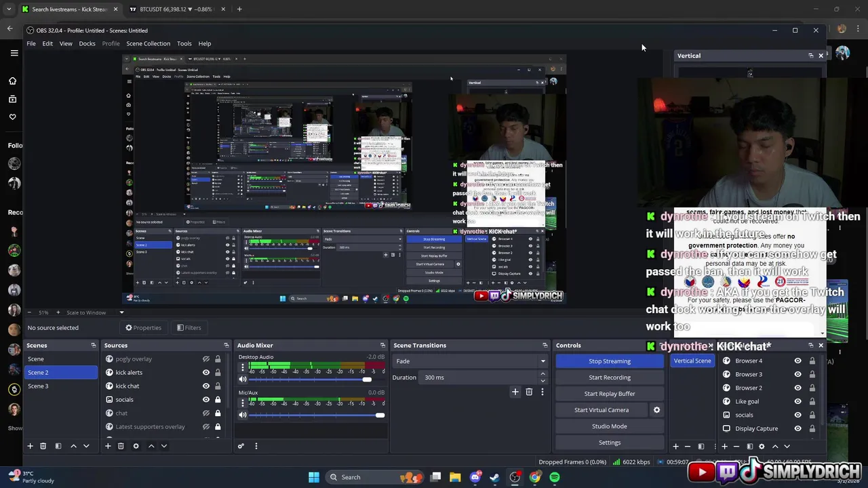Image resolution: width=868 pixels, height=488 pixels.
Task: Click Start Replay Buffer button
Action: tap(610, 394)
